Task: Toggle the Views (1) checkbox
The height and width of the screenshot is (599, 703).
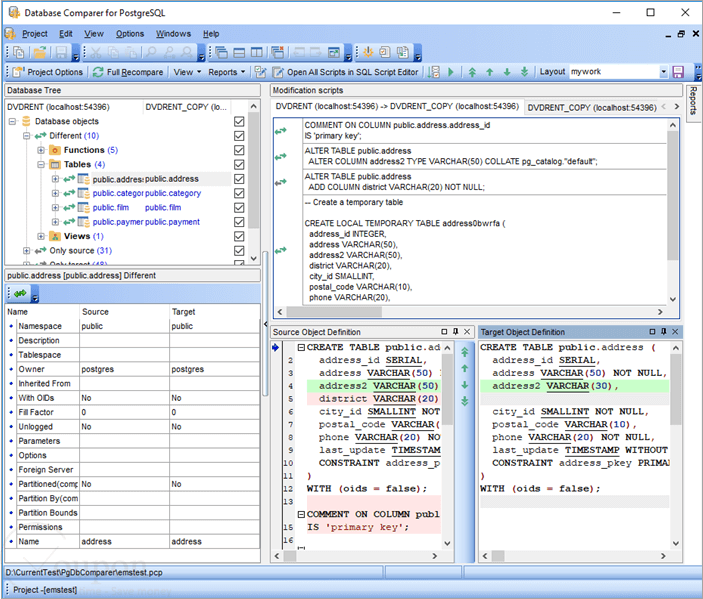Action: point(239,236)
